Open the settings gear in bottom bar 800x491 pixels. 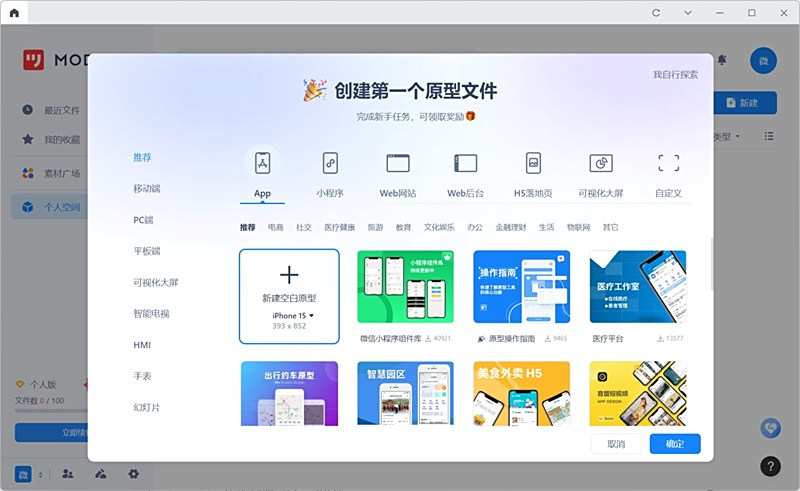(x=133, y=474)
